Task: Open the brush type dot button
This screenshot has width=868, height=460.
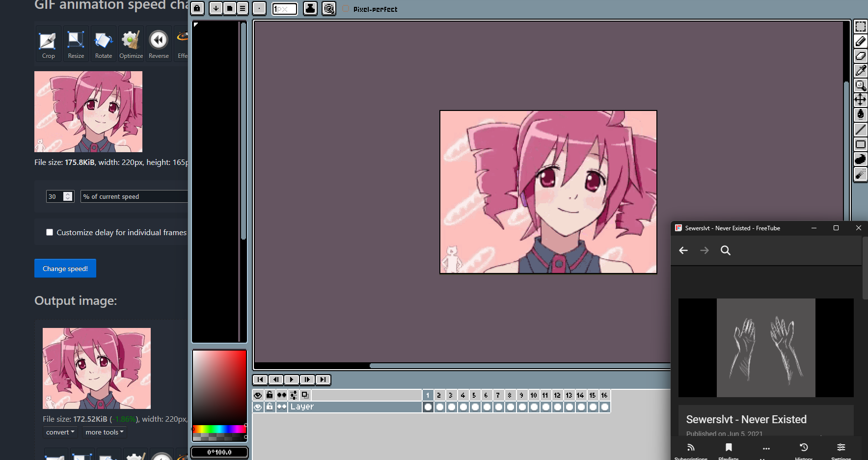Action: (259, 8)
